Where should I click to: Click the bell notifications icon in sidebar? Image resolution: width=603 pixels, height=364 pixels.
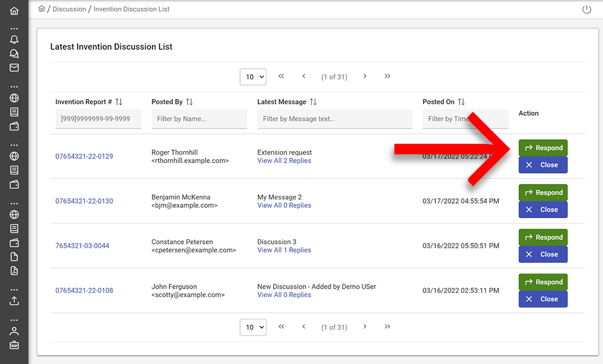[14, 40]
